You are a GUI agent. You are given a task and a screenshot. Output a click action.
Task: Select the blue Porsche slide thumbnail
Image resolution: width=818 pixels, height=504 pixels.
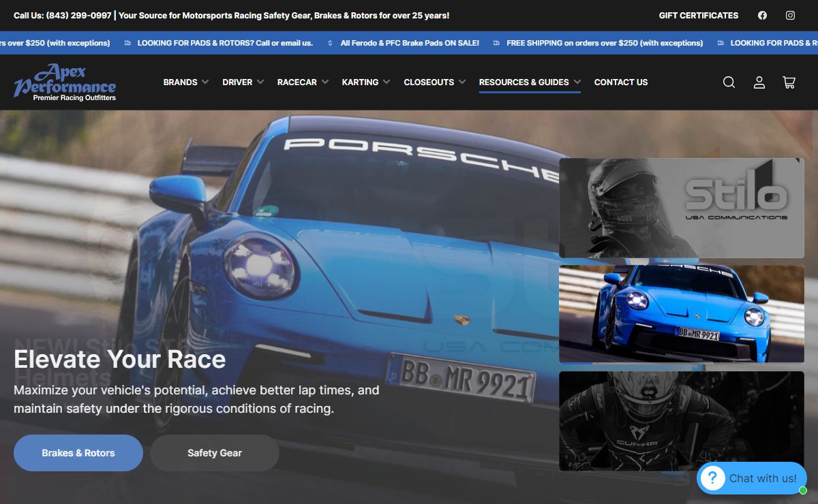pos(682,314)
